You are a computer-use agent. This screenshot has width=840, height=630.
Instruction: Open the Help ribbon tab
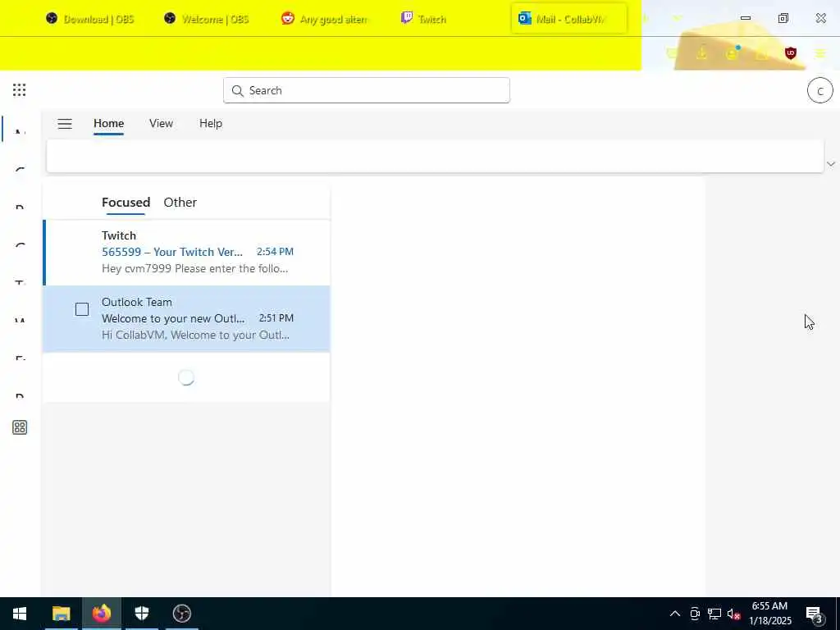[211, 123]
